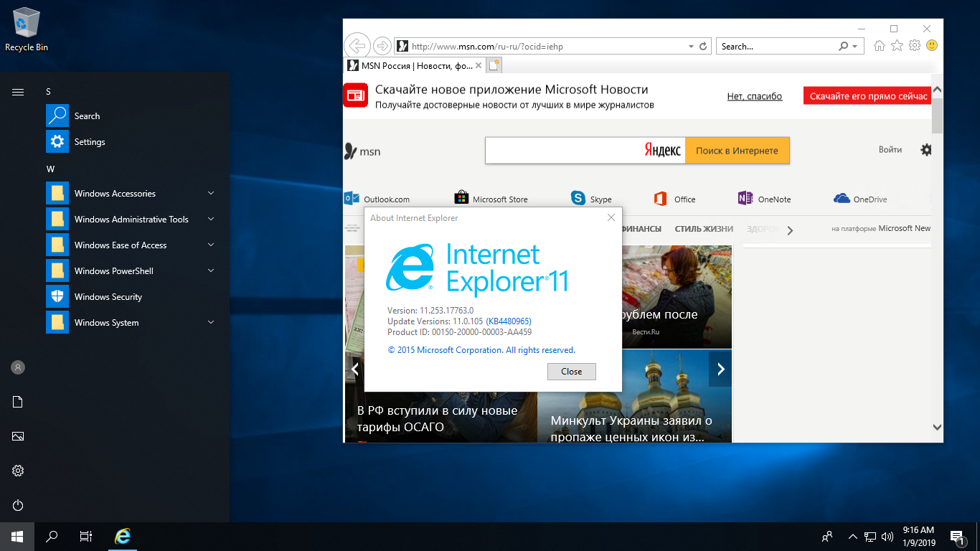
Task: Show next news slide arrow
Action: [720, 369]
